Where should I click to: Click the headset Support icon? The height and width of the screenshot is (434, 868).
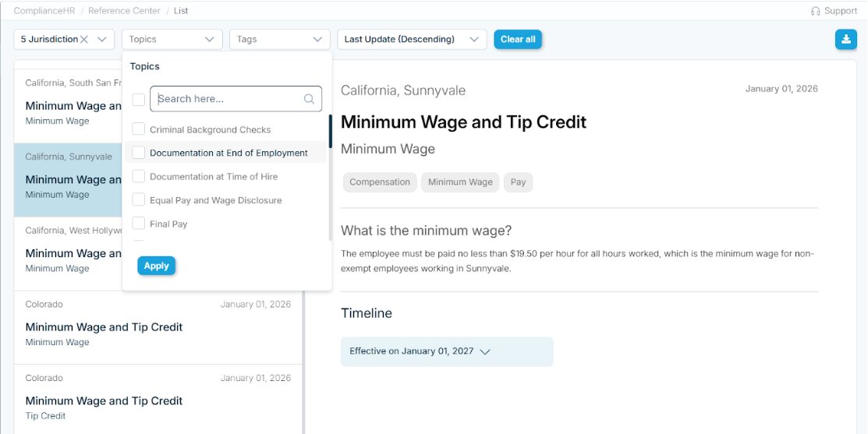tap(815, 12)
